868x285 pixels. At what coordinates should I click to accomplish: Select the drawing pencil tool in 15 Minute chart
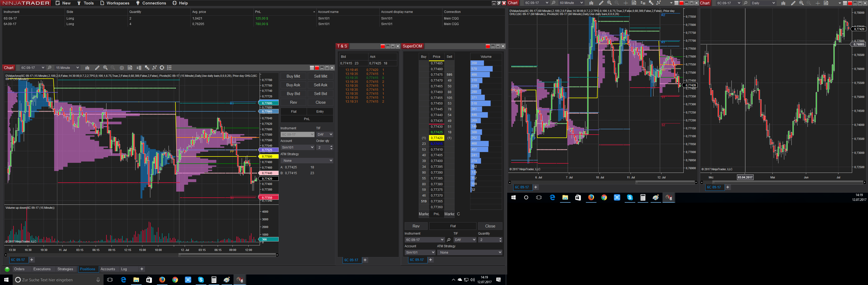(x=97, y=68)
